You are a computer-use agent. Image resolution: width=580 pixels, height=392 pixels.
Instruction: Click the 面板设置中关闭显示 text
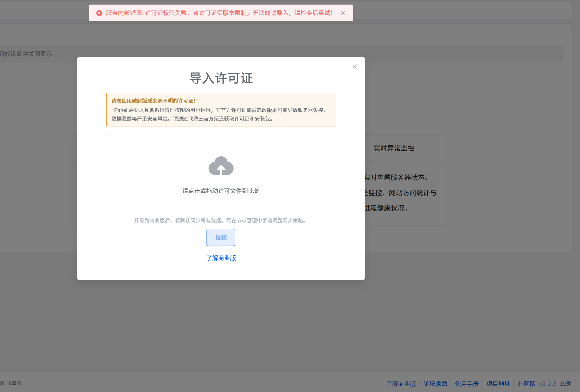tap(26, 54)
